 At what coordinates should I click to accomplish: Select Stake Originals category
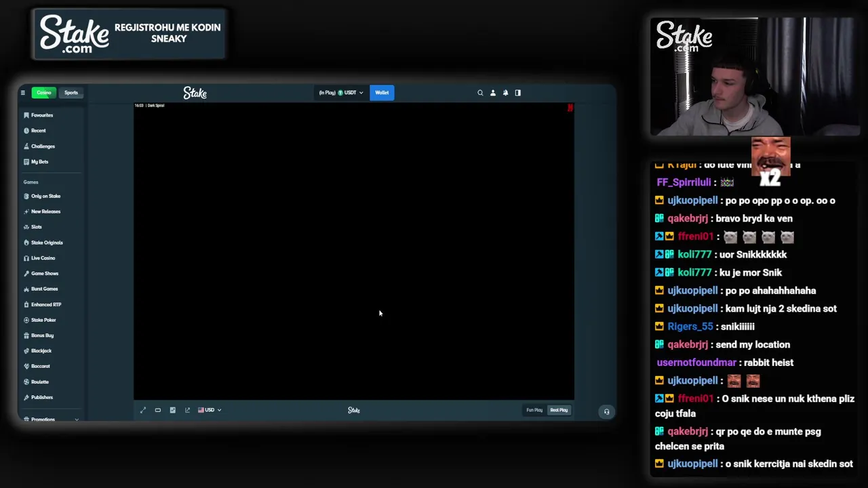51,243
